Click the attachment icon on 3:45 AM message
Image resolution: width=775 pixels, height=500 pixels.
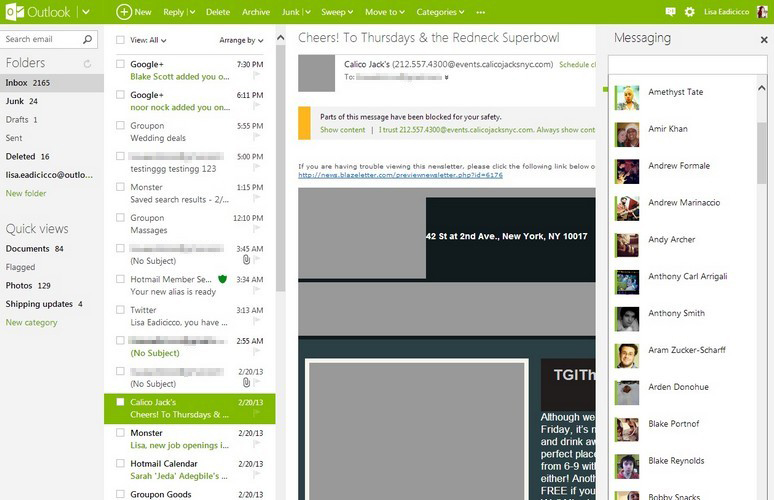(246, 259)
